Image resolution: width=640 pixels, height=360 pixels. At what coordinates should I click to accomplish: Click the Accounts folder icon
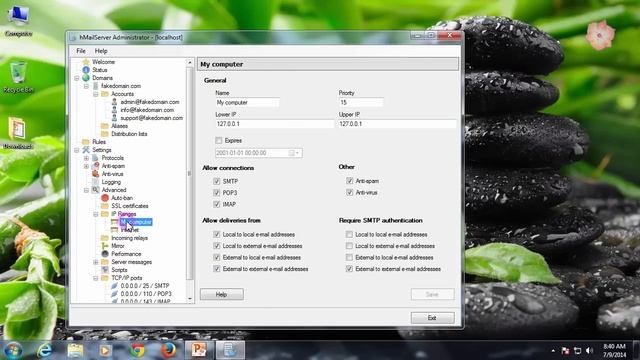(x=105, y=94)
